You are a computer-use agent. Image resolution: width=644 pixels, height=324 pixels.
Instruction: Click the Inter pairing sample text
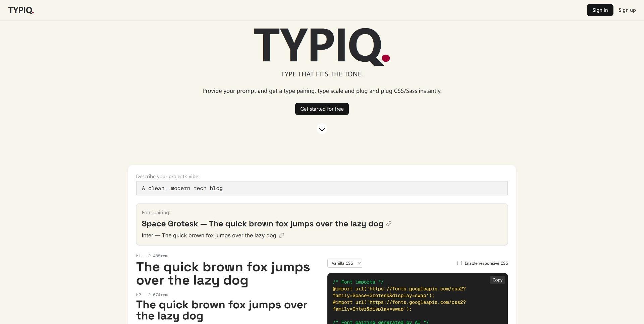tap(209, 235)
